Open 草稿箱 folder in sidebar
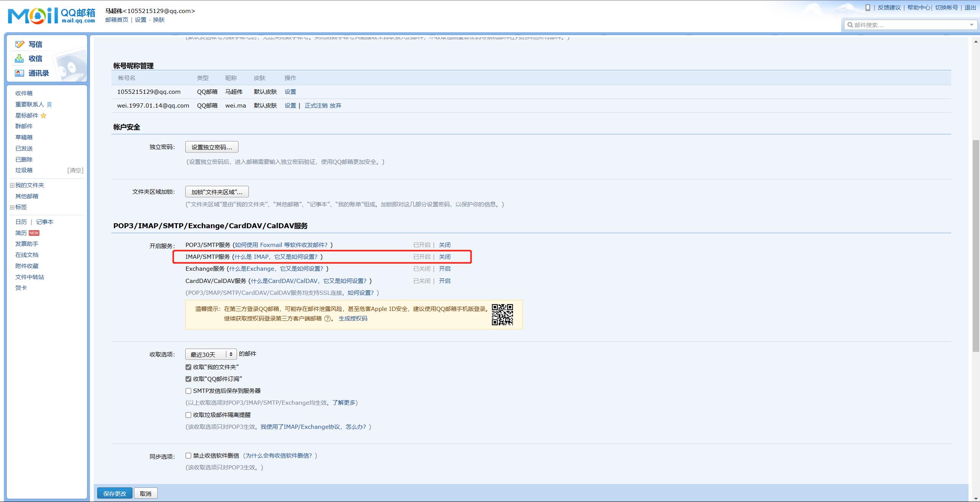The image size is (980, 502). pos(24,137)
